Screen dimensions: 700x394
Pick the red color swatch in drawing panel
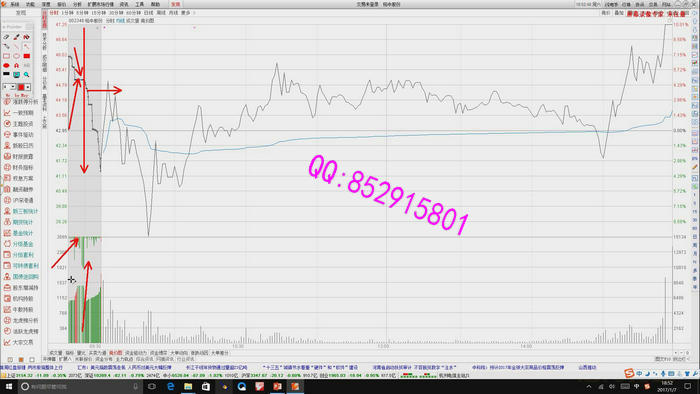click(21, 87)
